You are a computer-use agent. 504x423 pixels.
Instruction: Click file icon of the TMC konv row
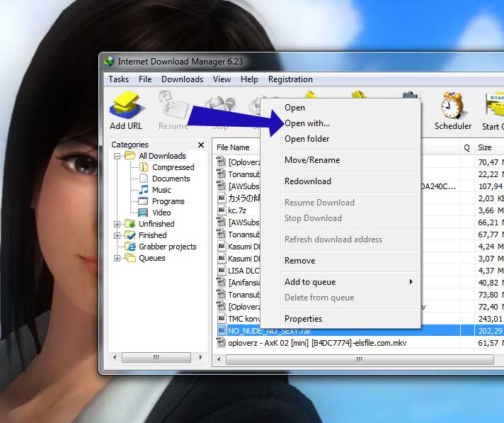[221, 319]
